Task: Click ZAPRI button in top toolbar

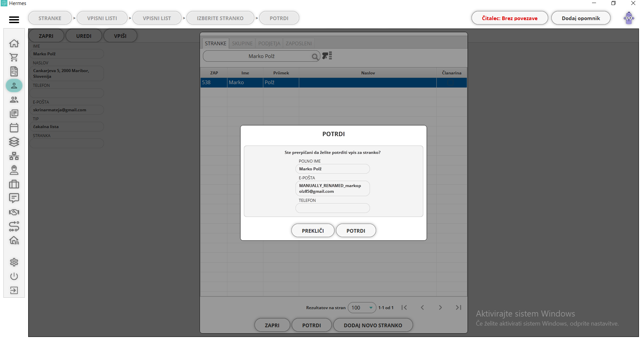Action: point(46,36)
